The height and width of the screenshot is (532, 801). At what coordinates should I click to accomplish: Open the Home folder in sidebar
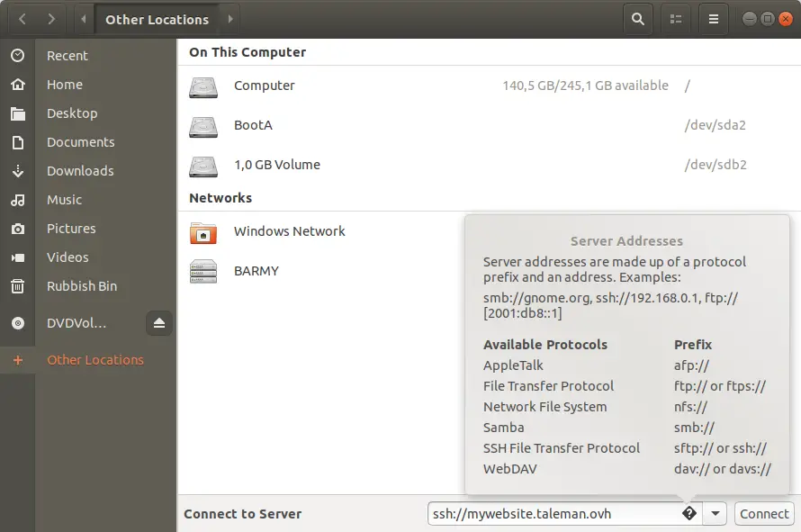(65, 85)
